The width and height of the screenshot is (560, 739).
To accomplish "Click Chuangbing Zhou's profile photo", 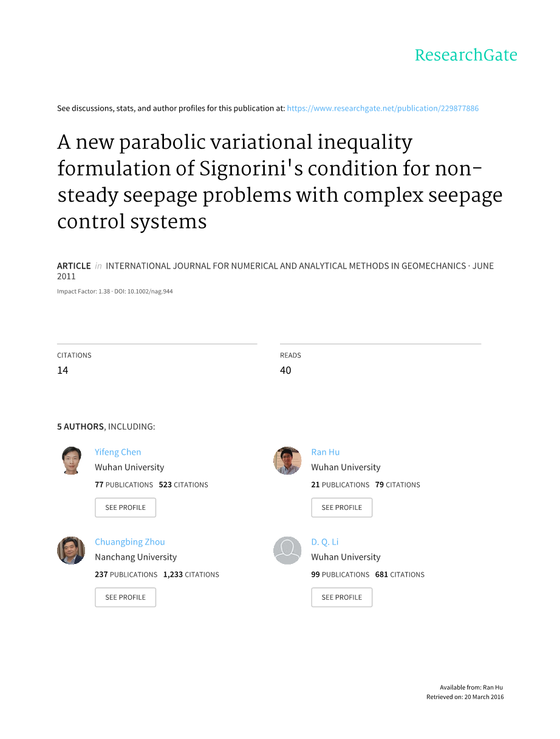I will point(71,551).
